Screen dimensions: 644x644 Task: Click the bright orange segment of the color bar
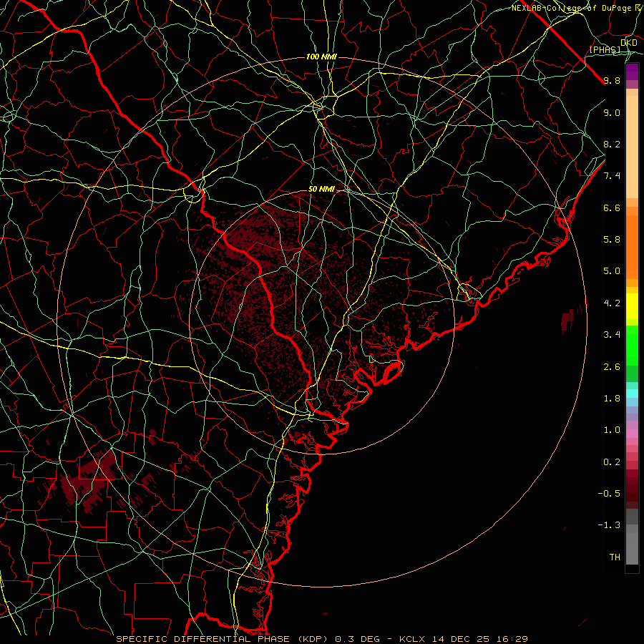(632, 247)
